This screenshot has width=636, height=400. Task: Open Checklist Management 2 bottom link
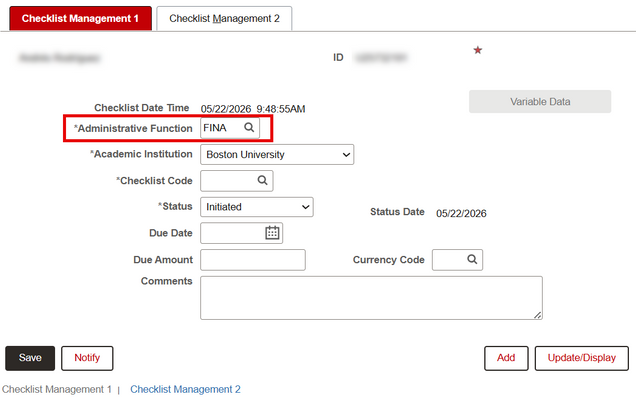(x=185, y=389)
